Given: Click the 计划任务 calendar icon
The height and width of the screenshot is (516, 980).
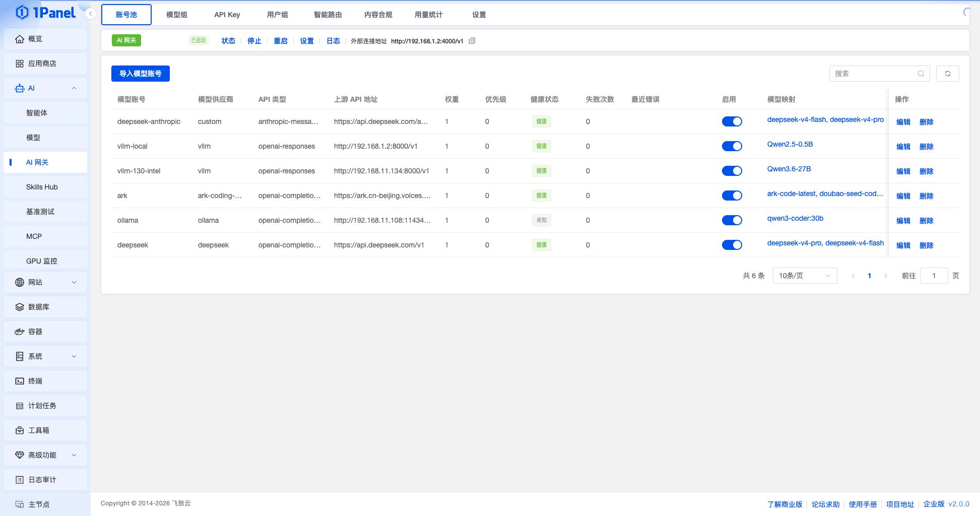Looking at the screenshot, I should (20, 406).
